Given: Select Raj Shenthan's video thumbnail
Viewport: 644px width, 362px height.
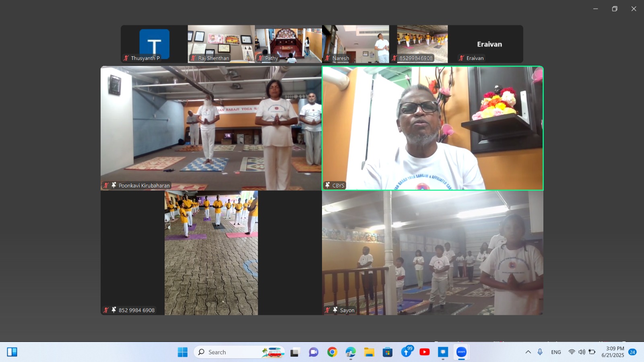Looking at the screenshot, I should point(221,44).
